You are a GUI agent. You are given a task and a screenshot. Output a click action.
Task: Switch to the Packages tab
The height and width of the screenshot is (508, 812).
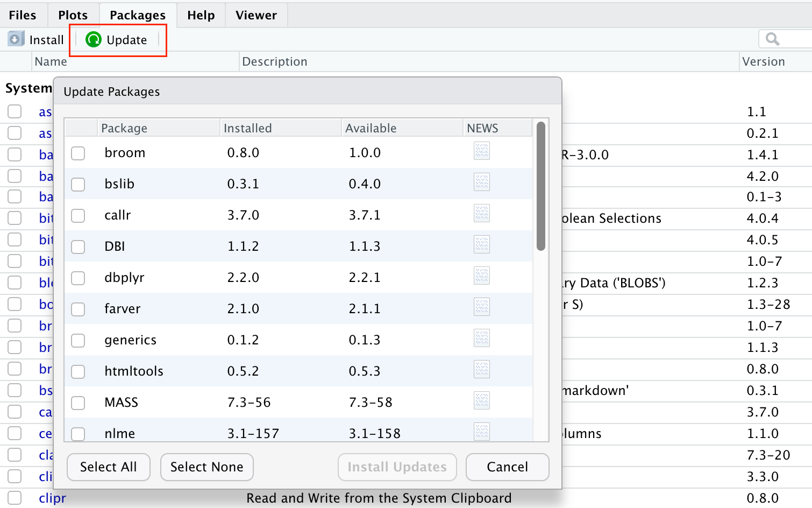coord(138,15)
